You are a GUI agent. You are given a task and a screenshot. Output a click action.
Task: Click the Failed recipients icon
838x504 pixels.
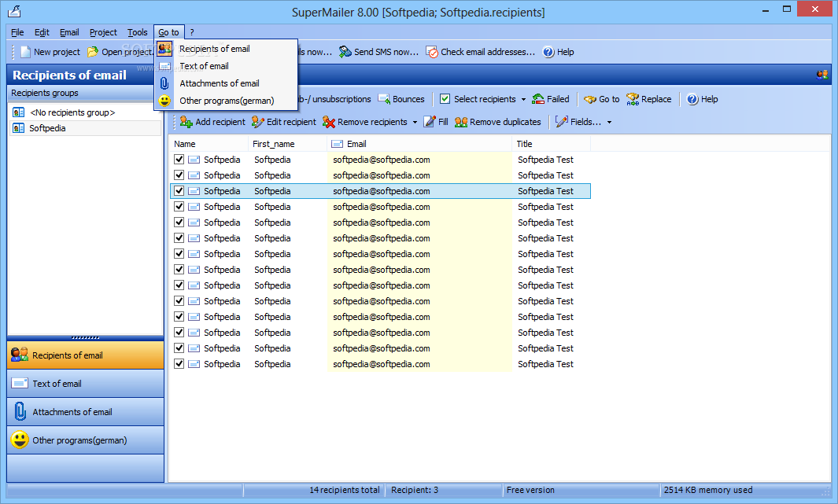point(538,99)
